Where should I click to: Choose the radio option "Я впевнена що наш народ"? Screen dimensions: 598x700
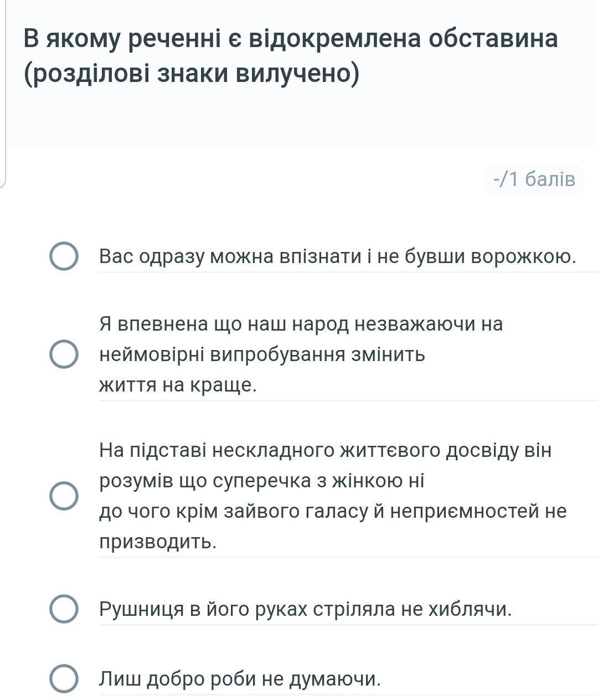[64, 354]
